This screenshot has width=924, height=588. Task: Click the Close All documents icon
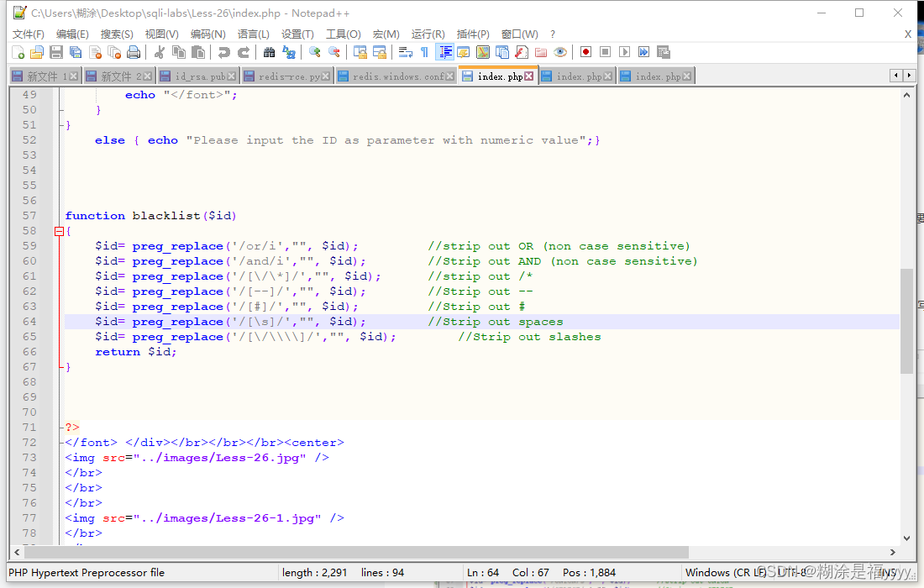pyautogui.click(x=114, y=52)
